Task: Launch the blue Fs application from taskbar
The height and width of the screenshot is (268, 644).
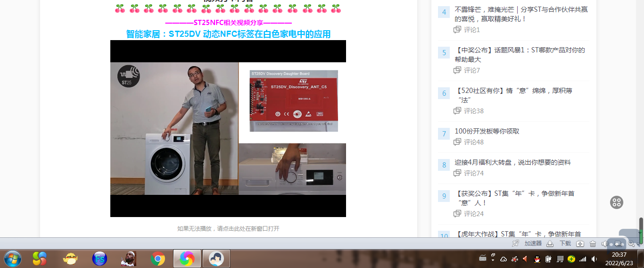Action: click(x=99, y=259)
